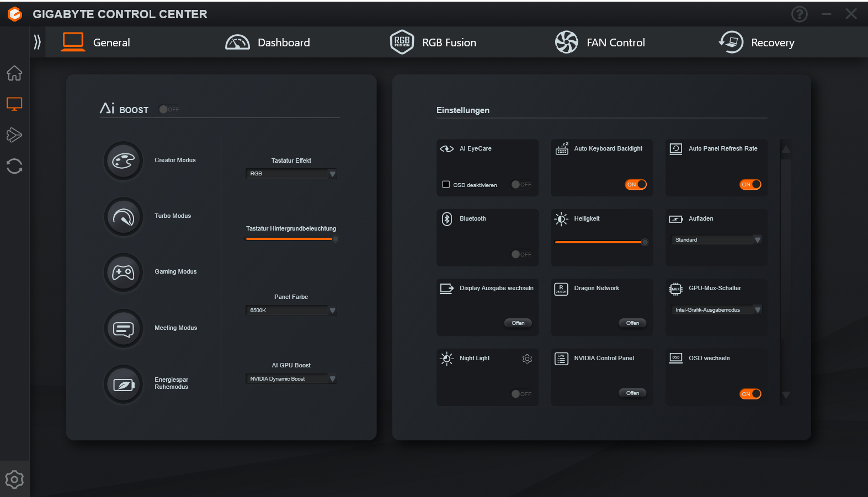Turn off Auto Panel Refresh Rate toggle
This screenshot has width=868, height=497.
(x=750, y=184)
